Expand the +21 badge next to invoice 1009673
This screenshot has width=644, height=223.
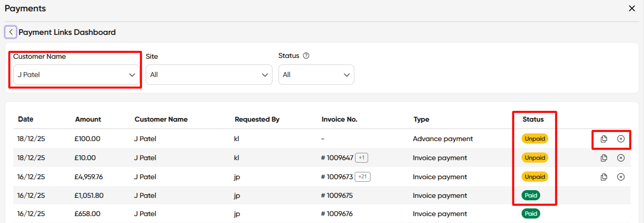[x=363, y=177]
